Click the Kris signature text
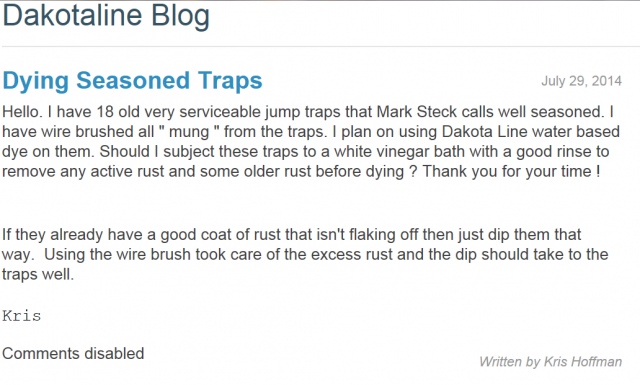 (22, 316)
